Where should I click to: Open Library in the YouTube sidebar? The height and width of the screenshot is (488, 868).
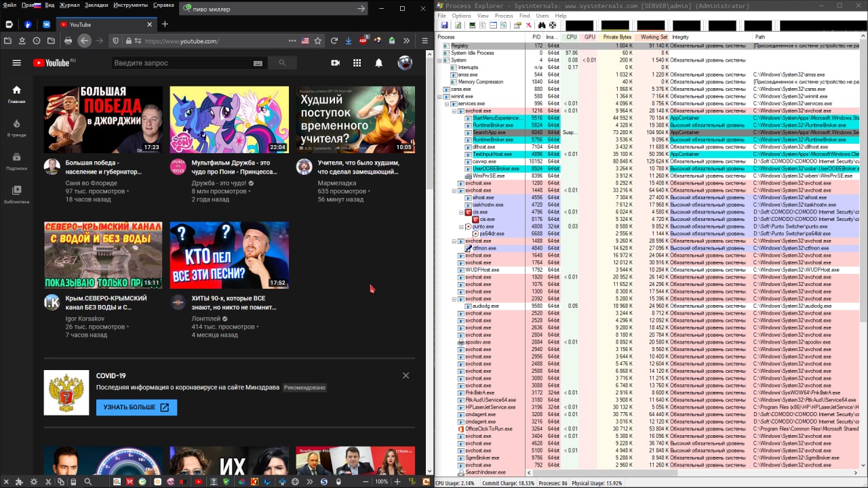tap(16, 194)
